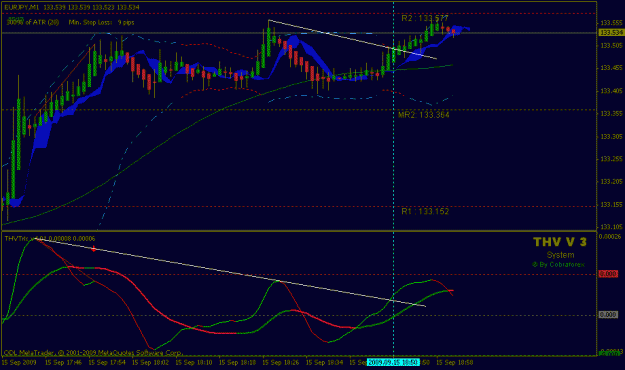Image resolution: width=625 pixels, height=370 pixels.
Task: Click the 133.405 price axis value
Action: (611, 91)
